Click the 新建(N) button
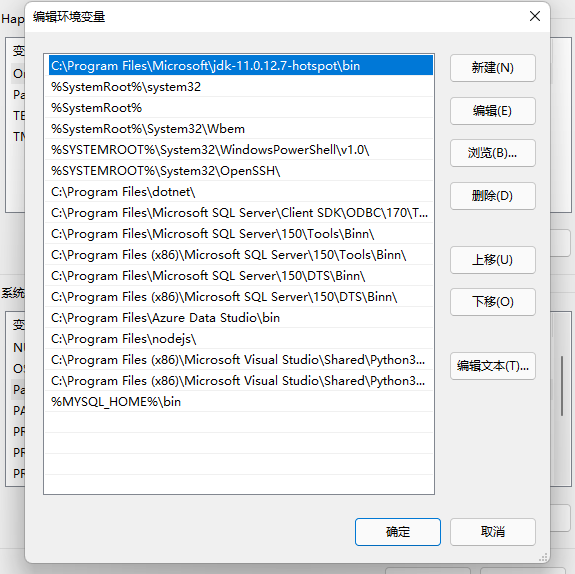This screenshot has height=574, width=575. tap(492, 68)
